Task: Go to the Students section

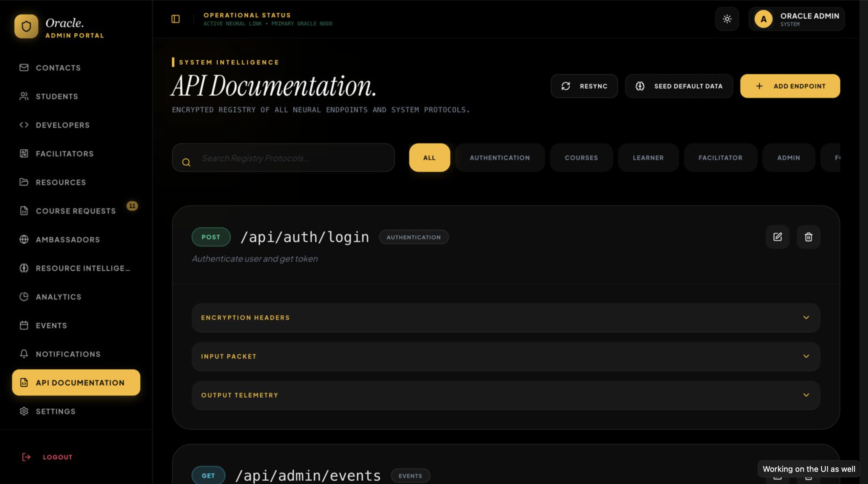Action: click(x=76, y=96)
